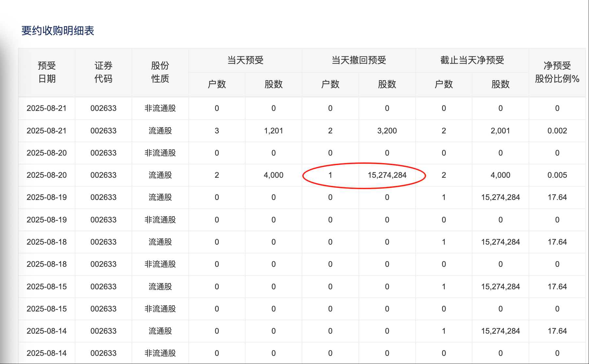Select the 0.005 ratio cell
Screen dimensions: 589x364
[557, 175]
